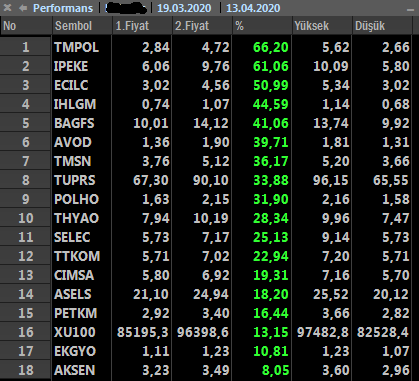The image size is (419, 381).
Task: Click TMSN percent value 36,17
Action: pos(271,161)
